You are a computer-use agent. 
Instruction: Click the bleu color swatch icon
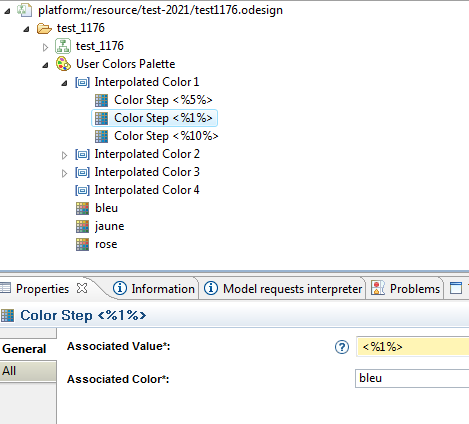[x=82, y=208]
